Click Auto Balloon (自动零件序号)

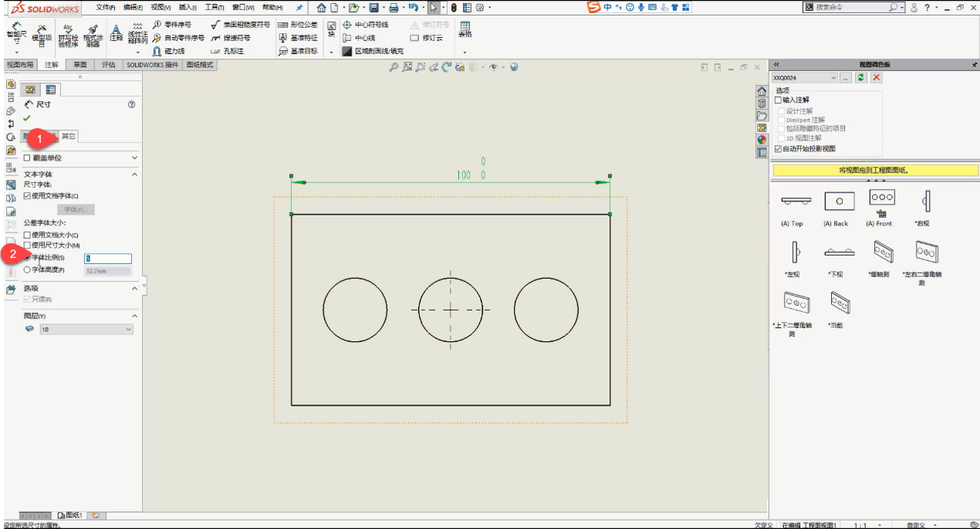[x=178, y=38]
